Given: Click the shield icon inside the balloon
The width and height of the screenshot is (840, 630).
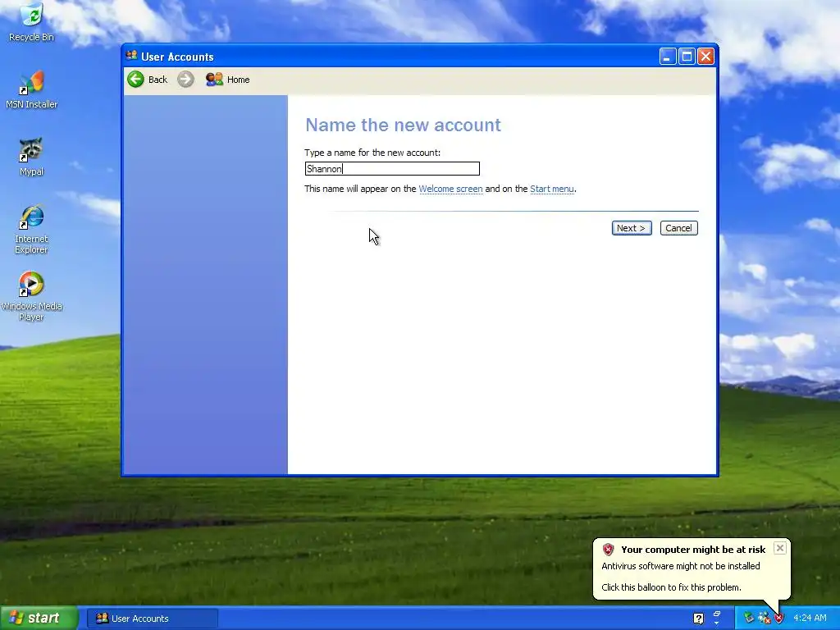Looking at the screenshot, I should tap(608, 549).
